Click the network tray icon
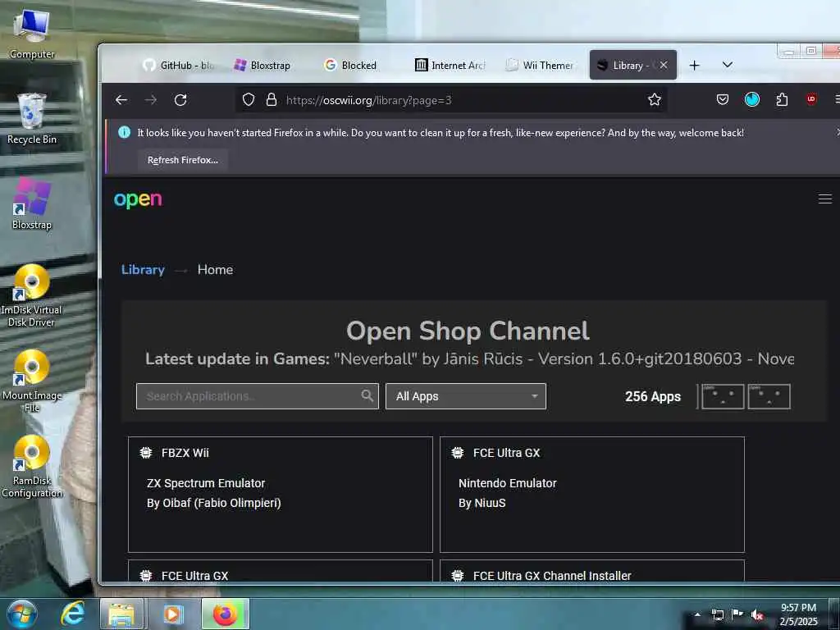The height and width of the screenshot is (630, 840). click(717, 615)
